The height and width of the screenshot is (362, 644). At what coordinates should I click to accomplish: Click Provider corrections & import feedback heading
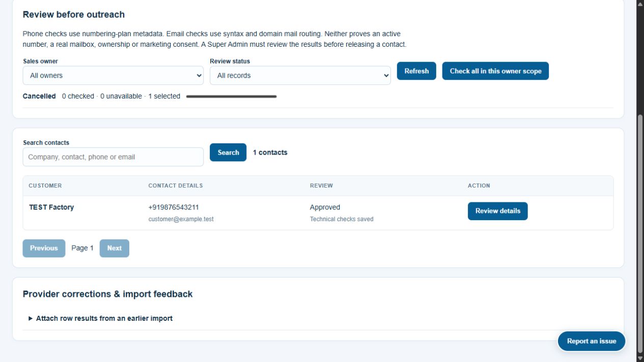107,294
